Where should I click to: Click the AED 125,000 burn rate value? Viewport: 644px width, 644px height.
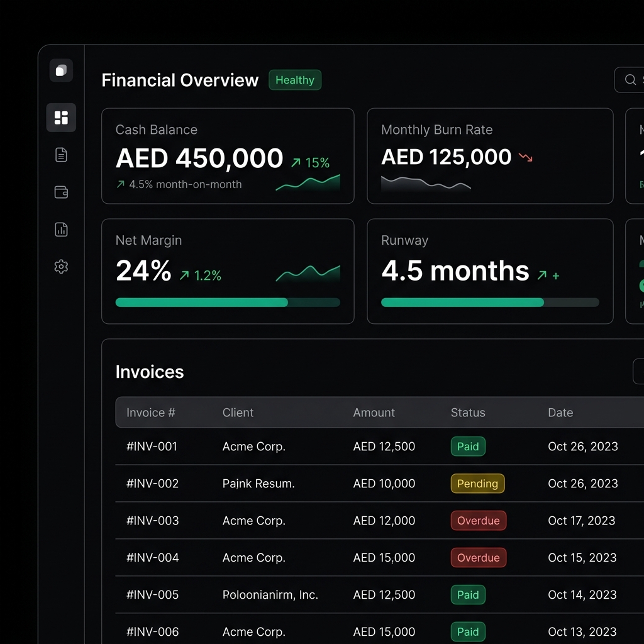[x=447, y=157]
